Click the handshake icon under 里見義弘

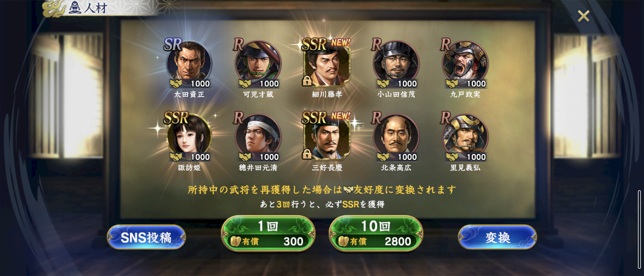point(452,157)
